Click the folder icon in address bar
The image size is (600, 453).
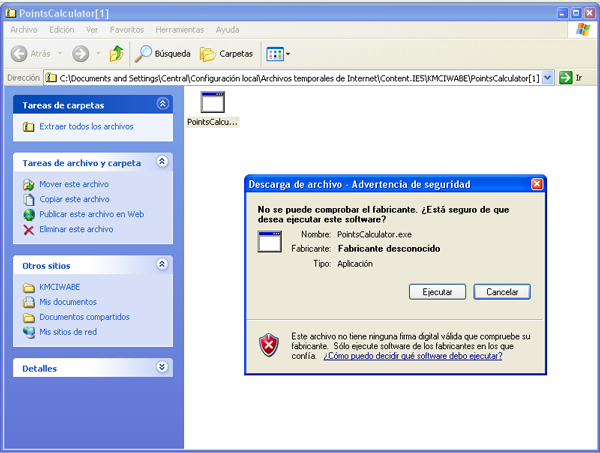click(x=51, y=78)
